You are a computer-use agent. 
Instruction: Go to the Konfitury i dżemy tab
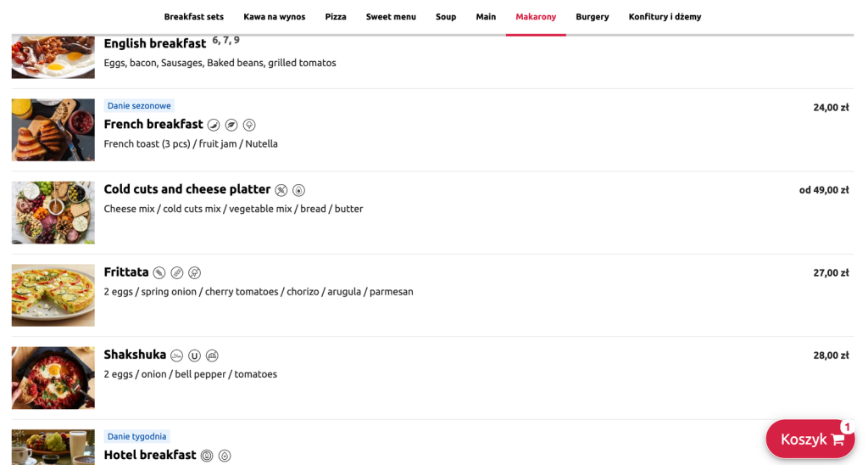click(665, 17)
